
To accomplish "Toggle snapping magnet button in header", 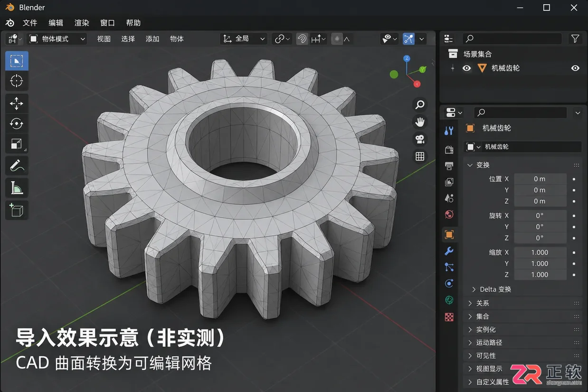I will [x=302, y=39].
